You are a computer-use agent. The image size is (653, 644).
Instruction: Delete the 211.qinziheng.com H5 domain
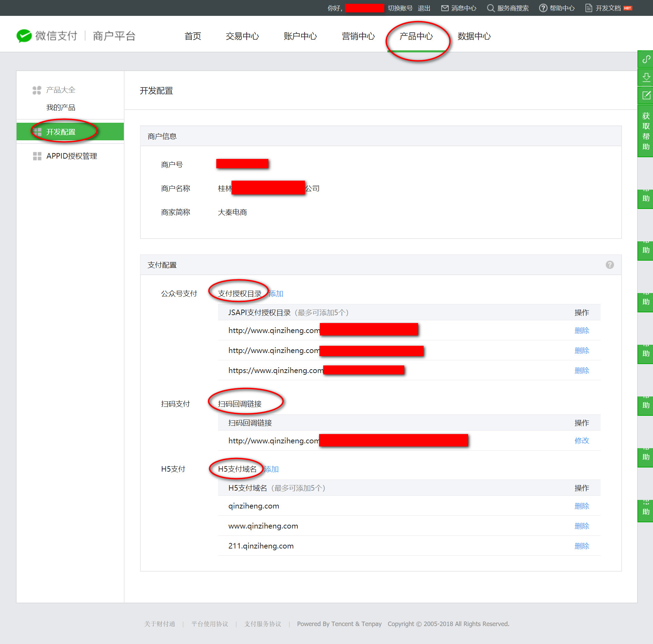(x=582, y=546)
